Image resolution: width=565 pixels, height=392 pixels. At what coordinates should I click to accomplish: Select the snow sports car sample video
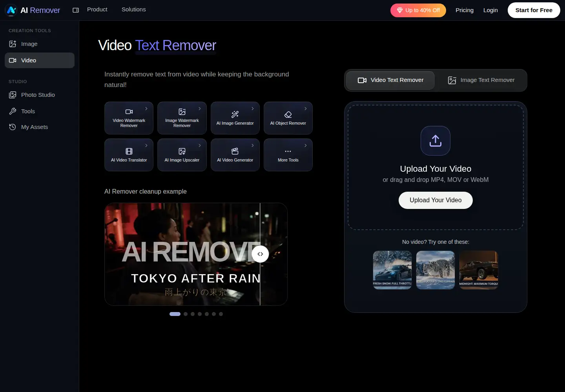coord(392,270)
